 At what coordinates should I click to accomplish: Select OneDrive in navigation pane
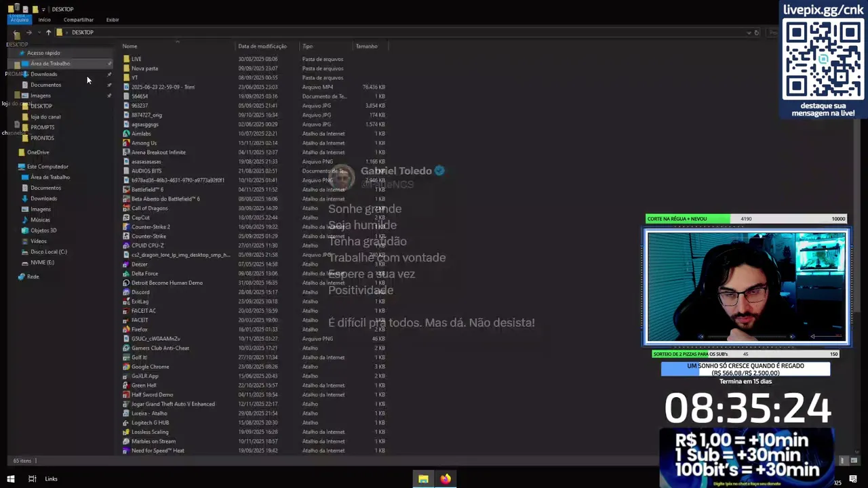[38, 152]
